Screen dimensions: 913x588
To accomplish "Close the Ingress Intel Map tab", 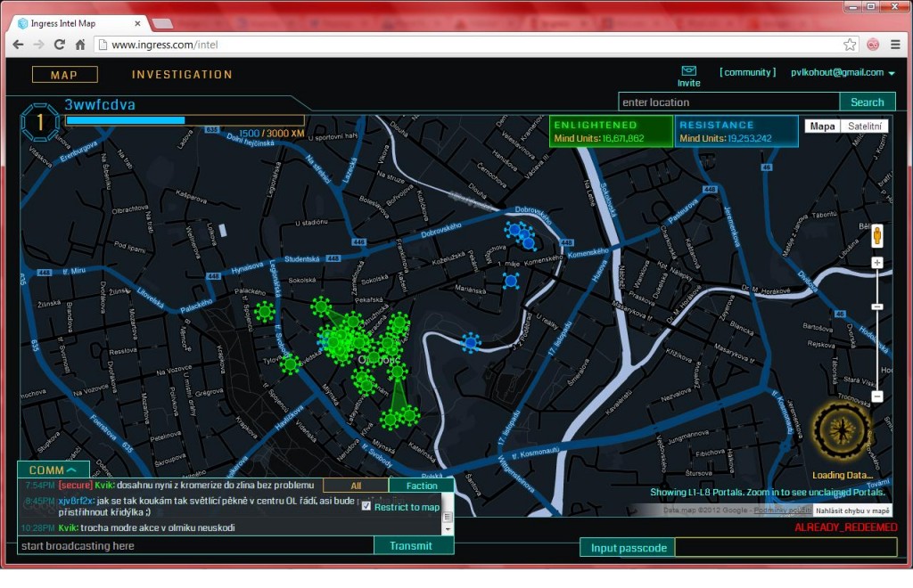I will [137, 24].
